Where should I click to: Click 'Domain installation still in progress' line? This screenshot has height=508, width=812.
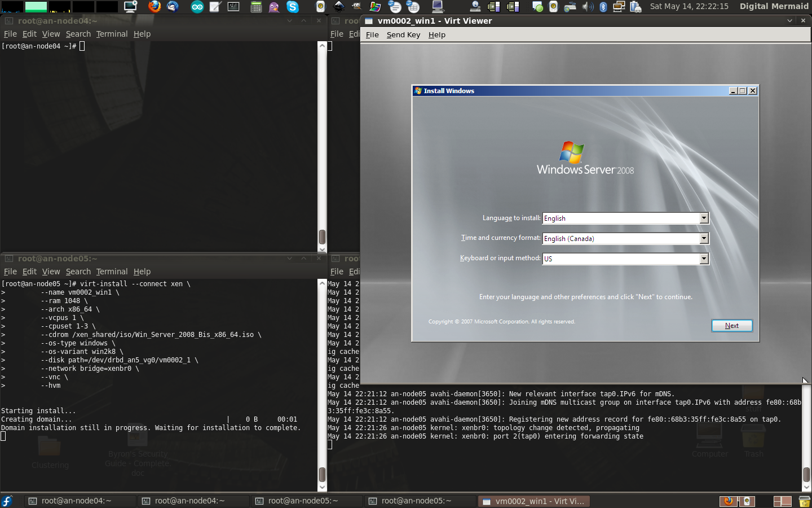151,428
